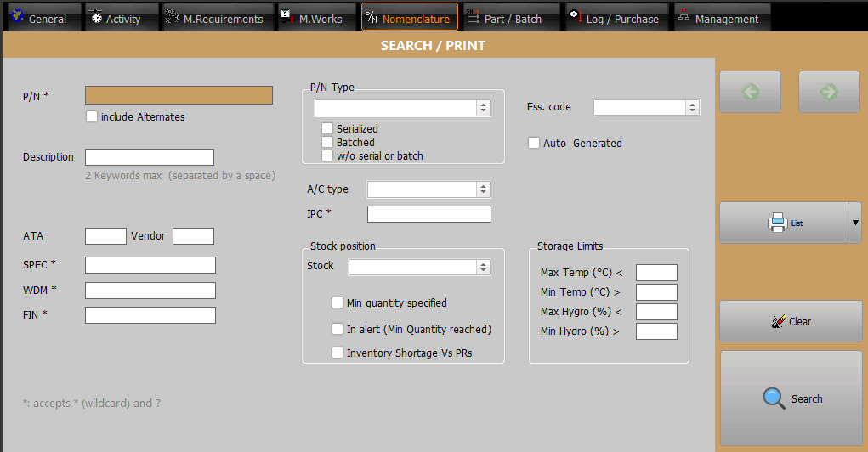Image resolution: width=868 pixels, height=452 pixels.
Task: Click the wildcard note at bottom
Action: click(91, 404)
